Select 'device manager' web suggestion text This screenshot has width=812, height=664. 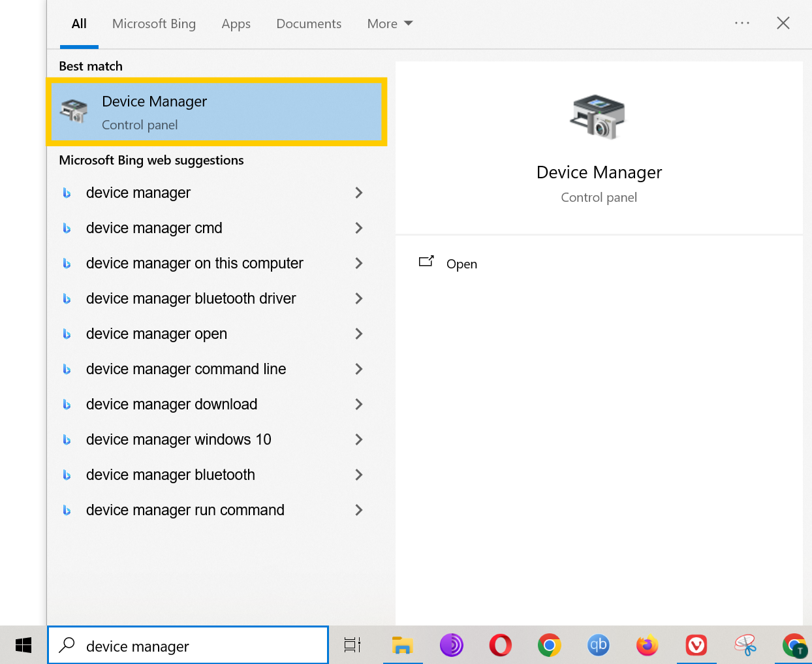138,193
